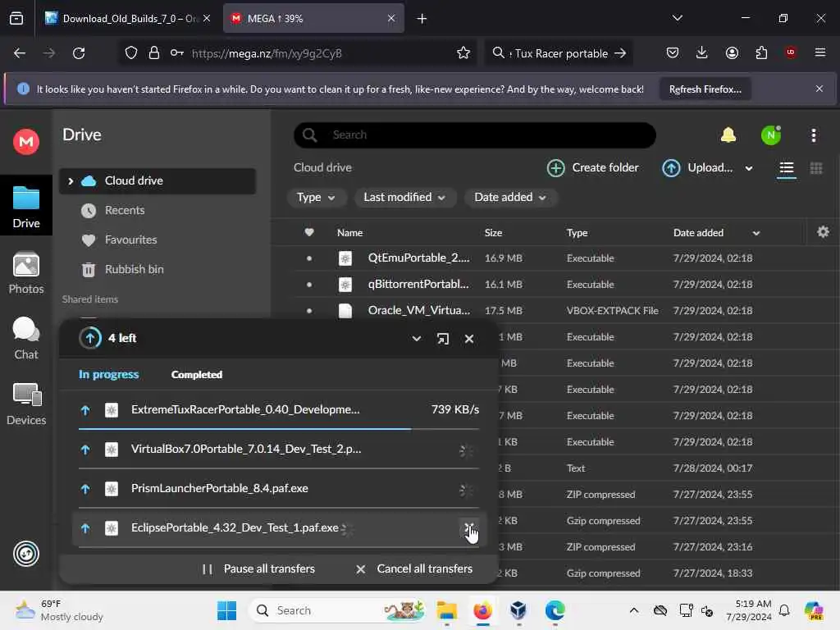Open the Photos section
Viewport: 840px width, 630px height.
pyautogui.click(x=25, y=273)
